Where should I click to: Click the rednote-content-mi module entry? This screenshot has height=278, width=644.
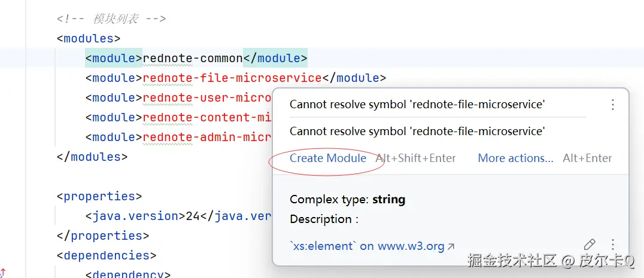click(207, 118)
